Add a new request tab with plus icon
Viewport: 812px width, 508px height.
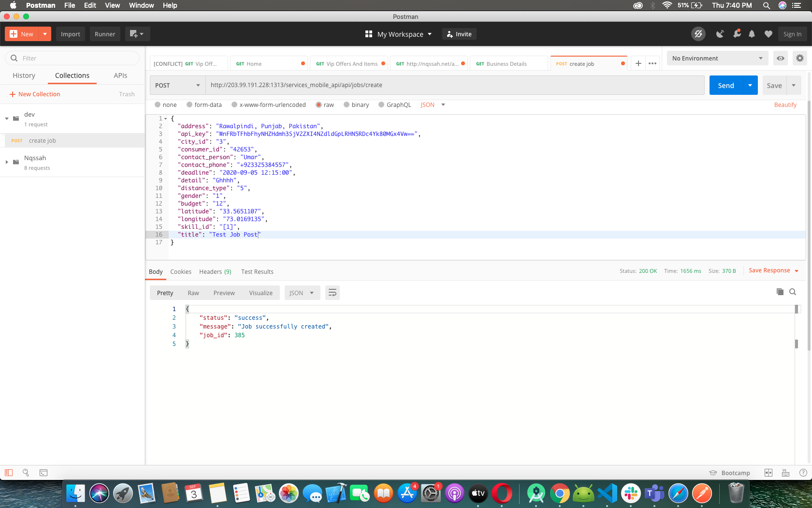[638, 63]
